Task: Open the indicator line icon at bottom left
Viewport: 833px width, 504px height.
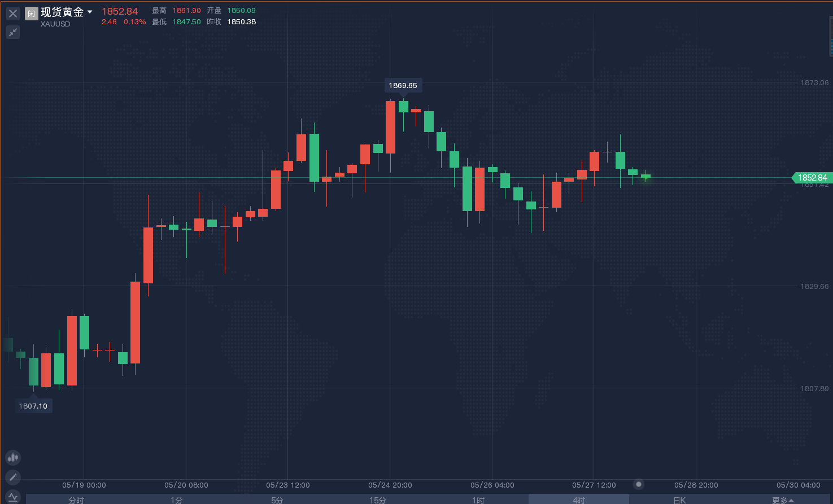Action: pos(13,497)
